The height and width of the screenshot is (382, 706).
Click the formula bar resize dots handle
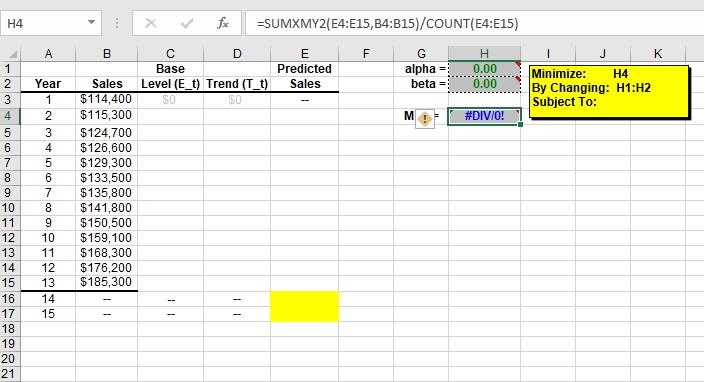[x=117, y=23]
